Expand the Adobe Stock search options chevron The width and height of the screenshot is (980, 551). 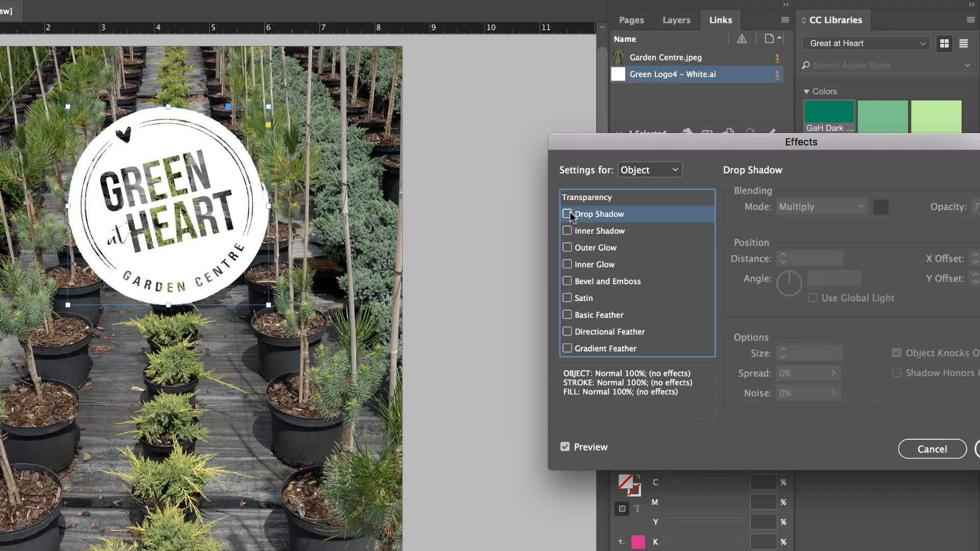pos(967,65)
